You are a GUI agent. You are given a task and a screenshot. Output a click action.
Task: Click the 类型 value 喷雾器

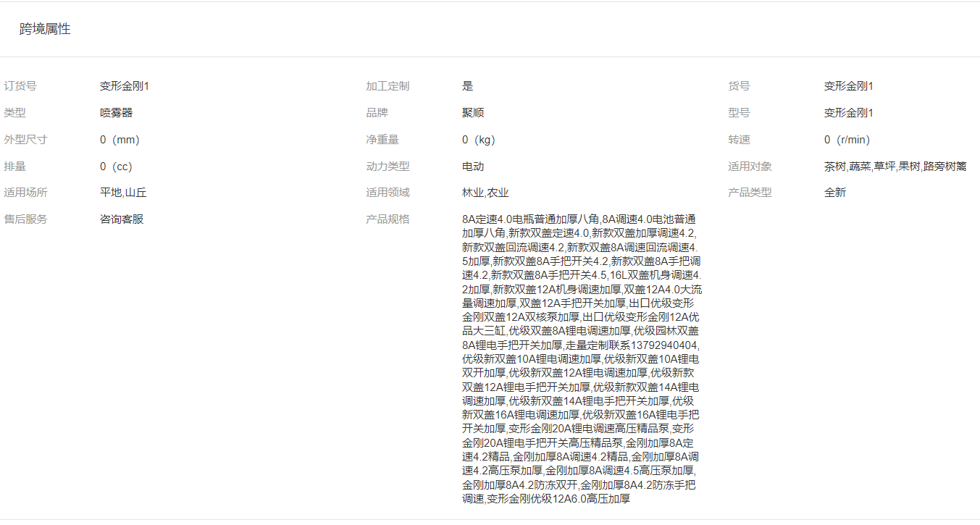[x=116, y=113]
